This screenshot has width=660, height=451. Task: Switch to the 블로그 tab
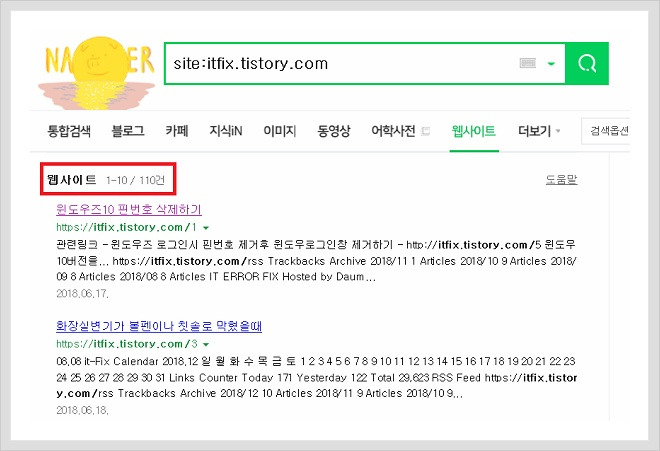pyautogui.click(x=128, y=131)
